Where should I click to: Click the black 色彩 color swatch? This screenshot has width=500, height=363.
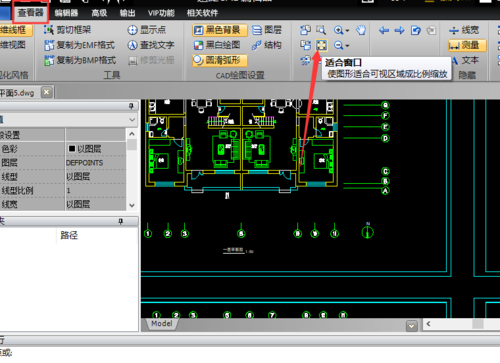coord(72,149)
